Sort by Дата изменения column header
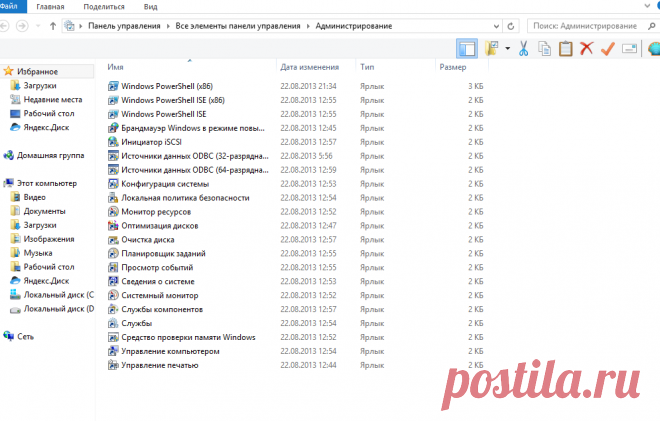The image size is (660, 421). 309,67
